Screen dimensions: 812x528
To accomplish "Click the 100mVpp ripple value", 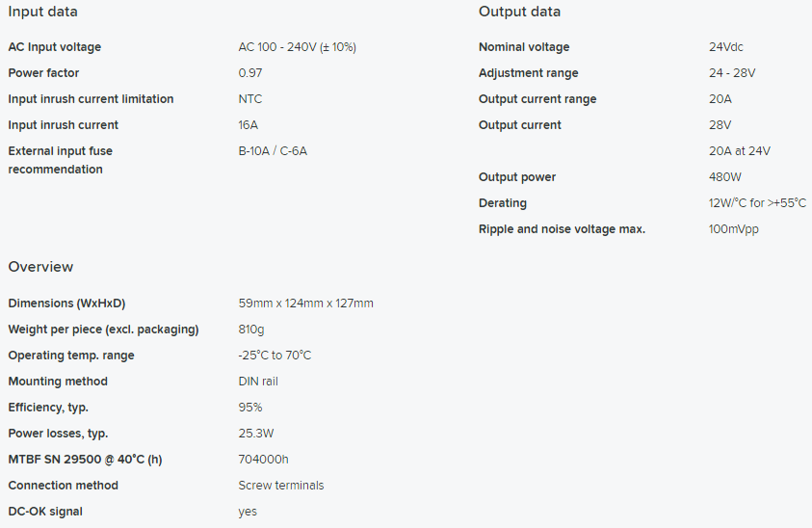I will [x=733, y=229].
